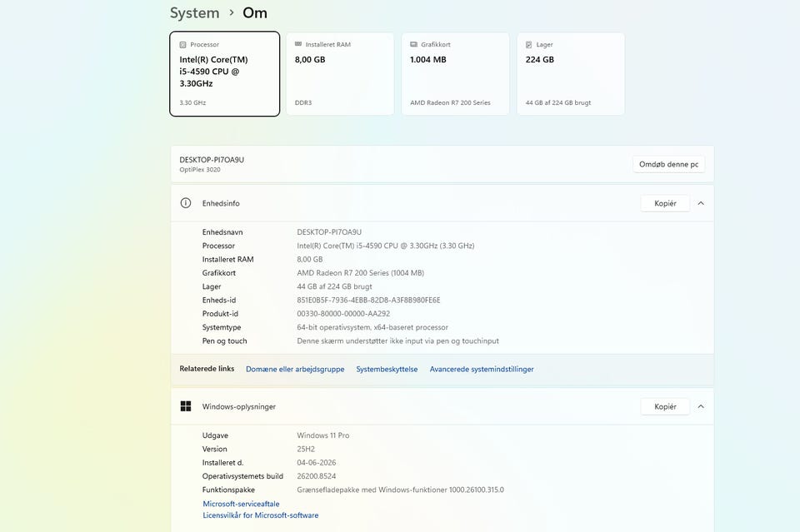Click the Version value 25H2
Image resolution: width=800 pixels, height=532 pixels.
tap(306, 449)
